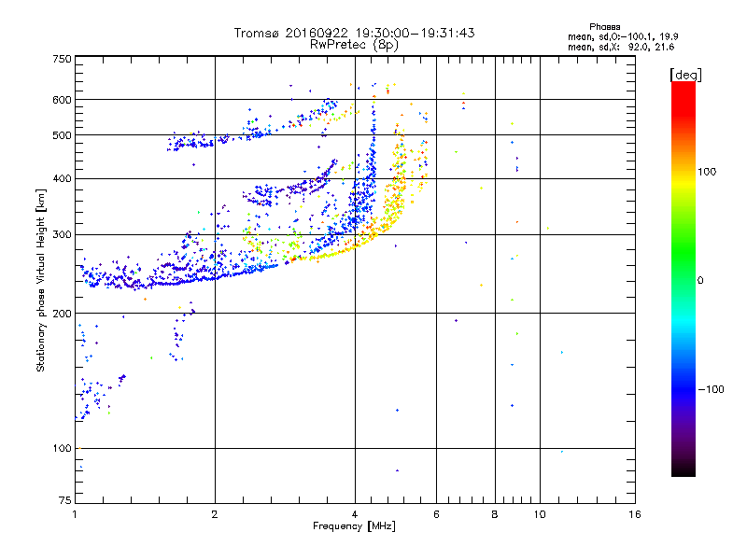Click the "Phases" heading text
Viewport: 747px width, 560px height.
[x=604, y=27]
